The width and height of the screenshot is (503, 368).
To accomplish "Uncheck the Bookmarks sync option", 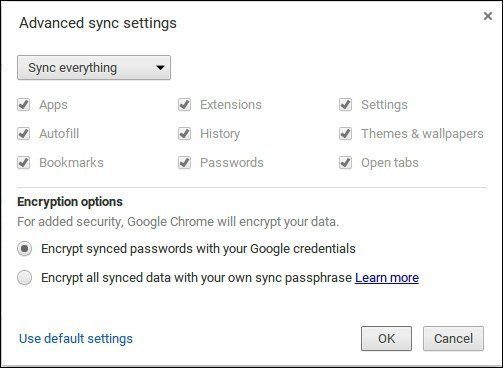I will (24, 163).
